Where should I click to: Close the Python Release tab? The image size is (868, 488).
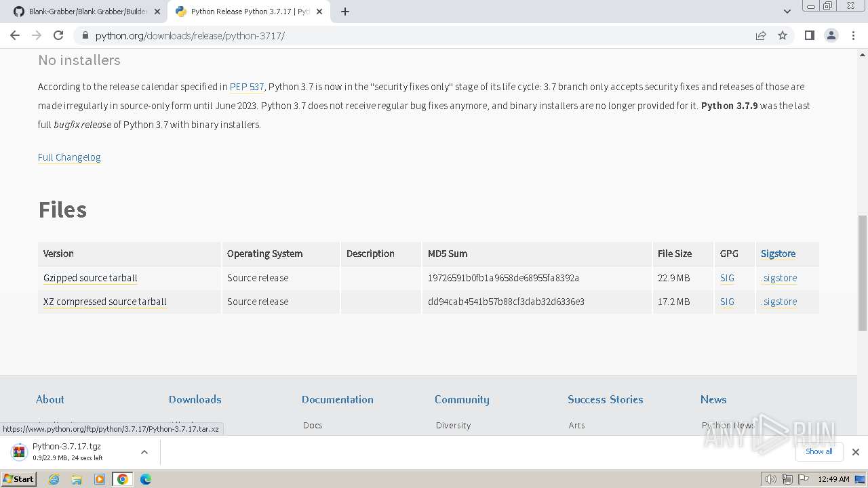[x=319, y=12]
